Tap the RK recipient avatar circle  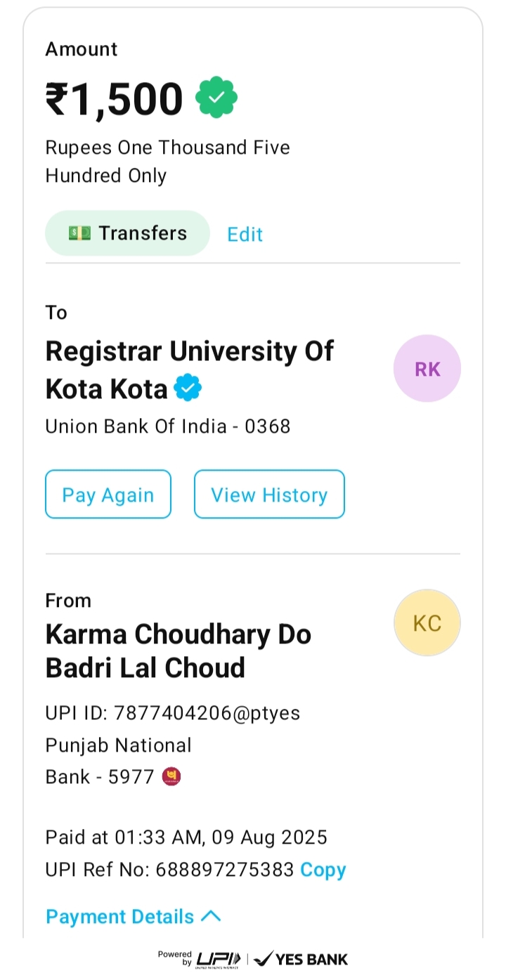(427, 369)
